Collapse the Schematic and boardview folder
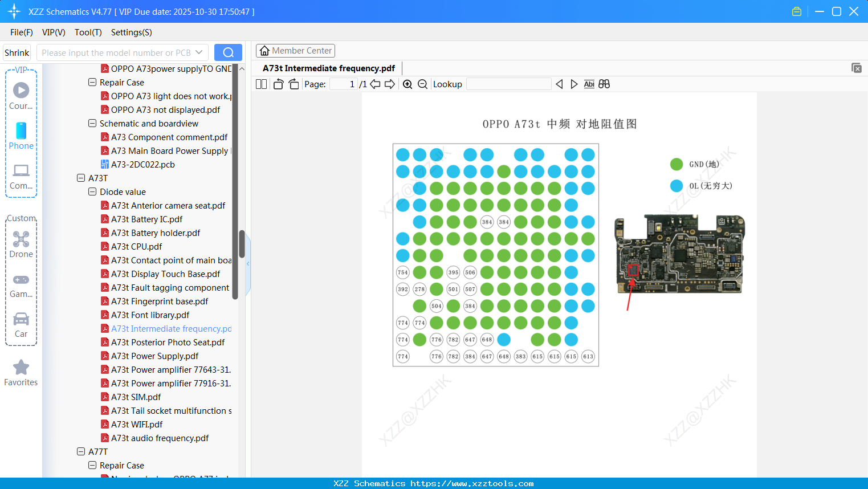 tap(92, 124)
